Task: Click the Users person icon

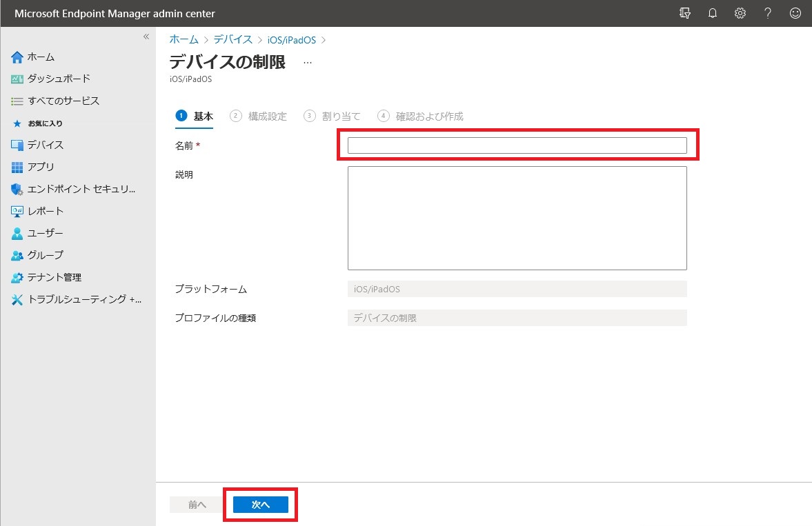Action: point(17,234)
